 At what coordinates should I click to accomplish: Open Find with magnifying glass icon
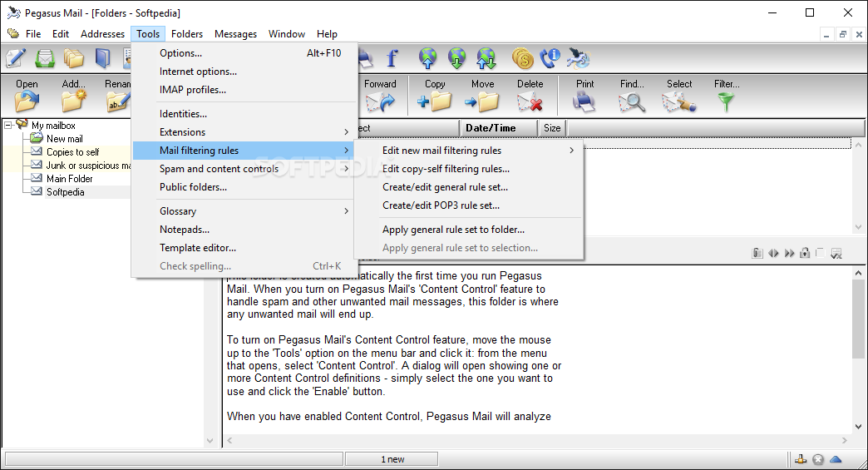click(632, 96)
